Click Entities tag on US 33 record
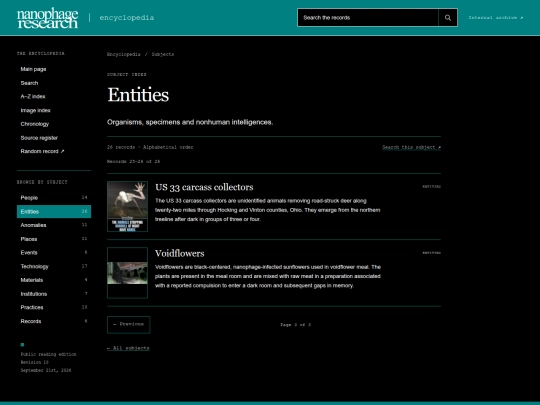This screenshot has height=405, width=540. [x=432, y=187]
